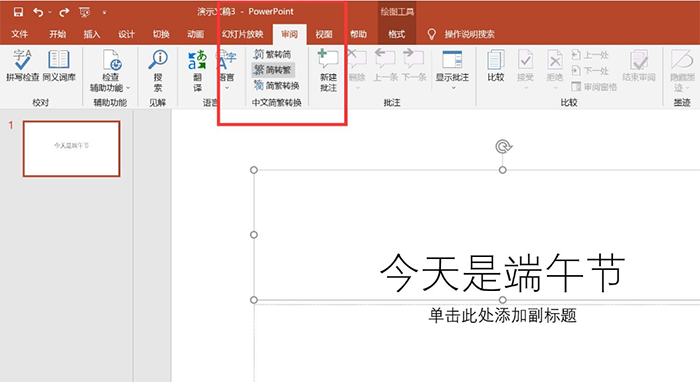Add a 新建批注 new comment
700x382 pixels.
coord(329,71)
